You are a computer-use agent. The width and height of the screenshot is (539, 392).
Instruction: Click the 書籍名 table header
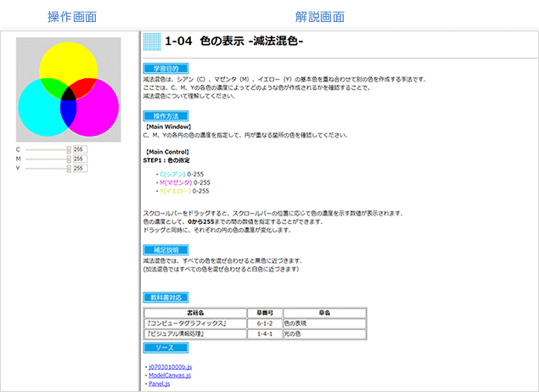point(195,313)
